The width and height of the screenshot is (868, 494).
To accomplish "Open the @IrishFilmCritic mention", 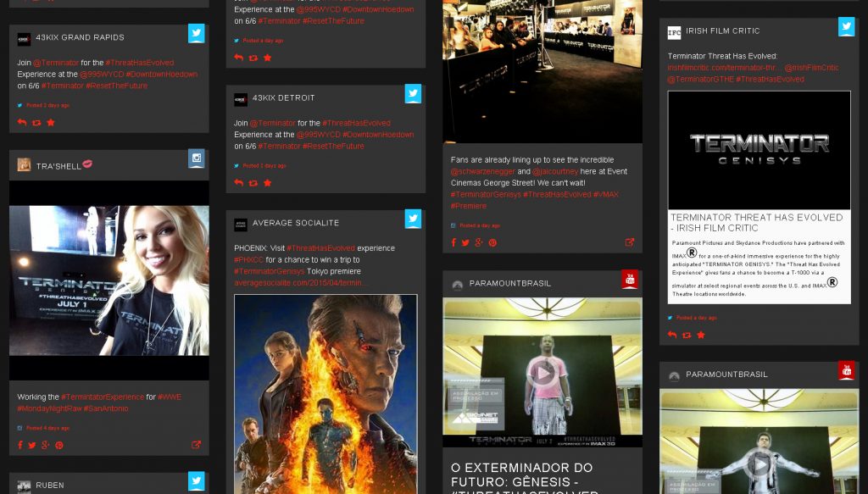I will (x=811, y=68).
